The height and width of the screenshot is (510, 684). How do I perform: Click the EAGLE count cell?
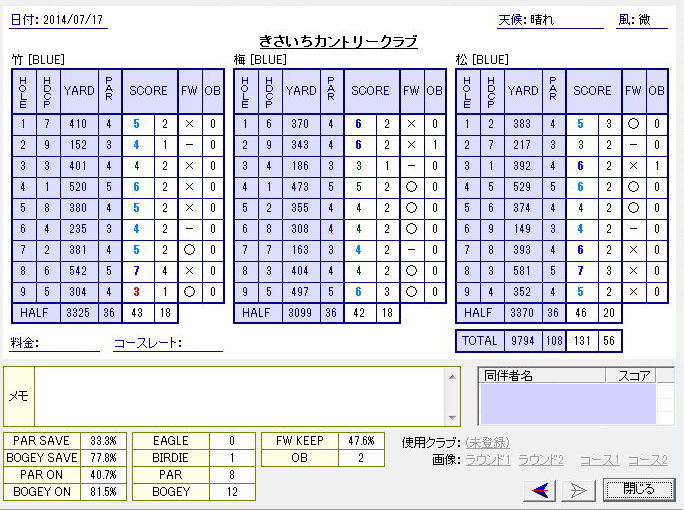[232, 441]
